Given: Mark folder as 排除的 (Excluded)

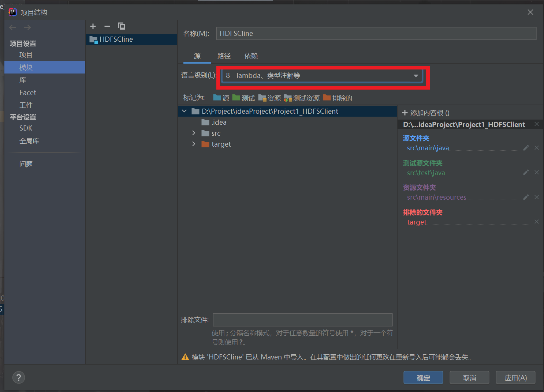Looking at the screenshot, I should click(x=338, y=98).
